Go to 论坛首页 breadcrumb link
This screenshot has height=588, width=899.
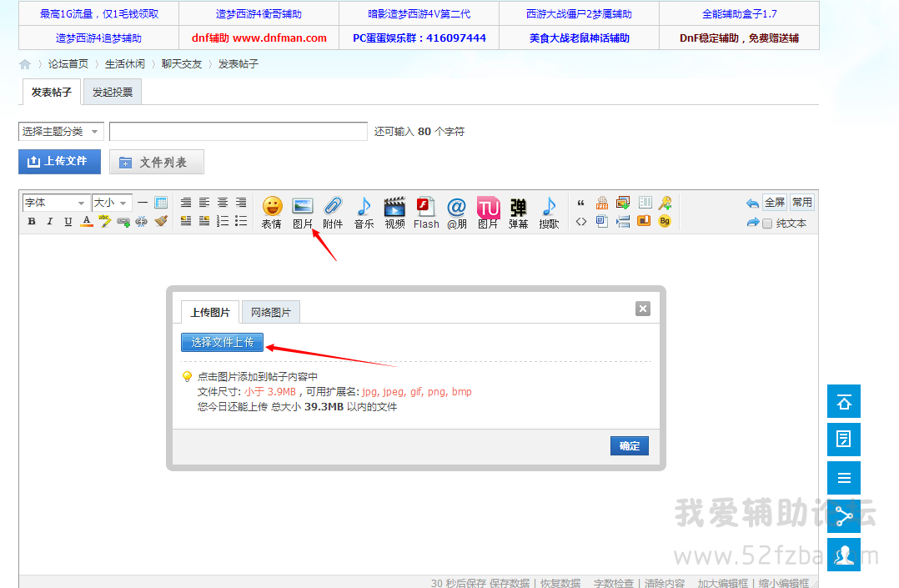coord(68,63)
